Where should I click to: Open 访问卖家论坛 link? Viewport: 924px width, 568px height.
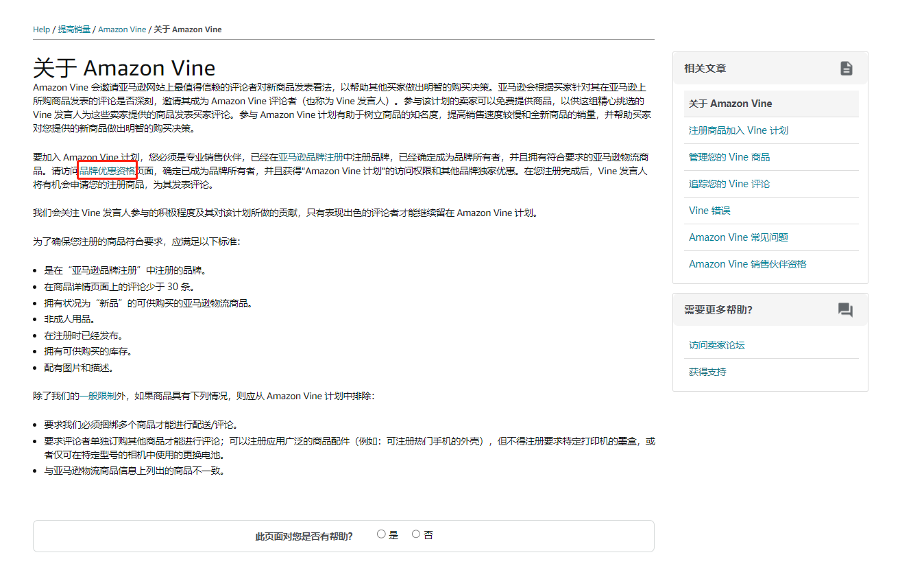[716, 345]
